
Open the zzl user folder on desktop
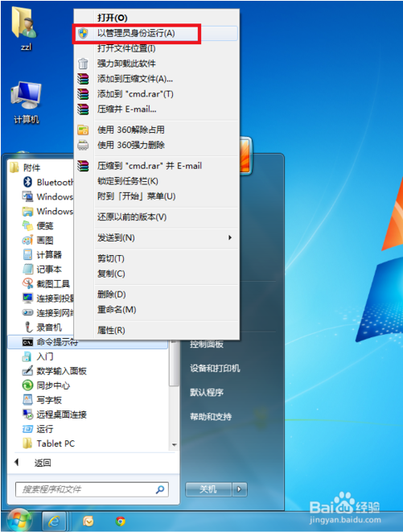[x=24, y=28]
